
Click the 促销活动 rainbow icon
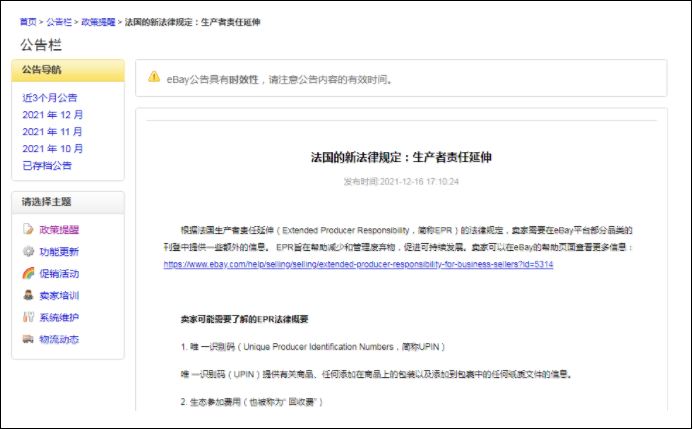tap(28, 274)
